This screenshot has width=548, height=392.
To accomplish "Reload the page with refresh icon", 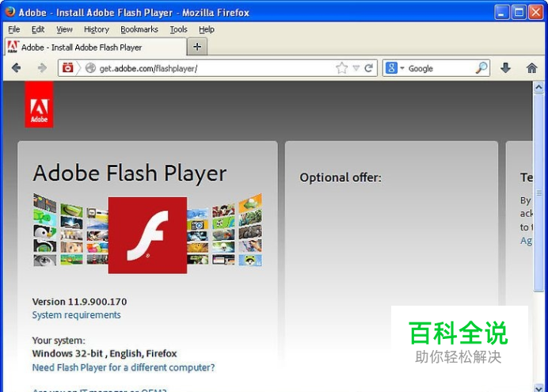I will pos(368,68).
